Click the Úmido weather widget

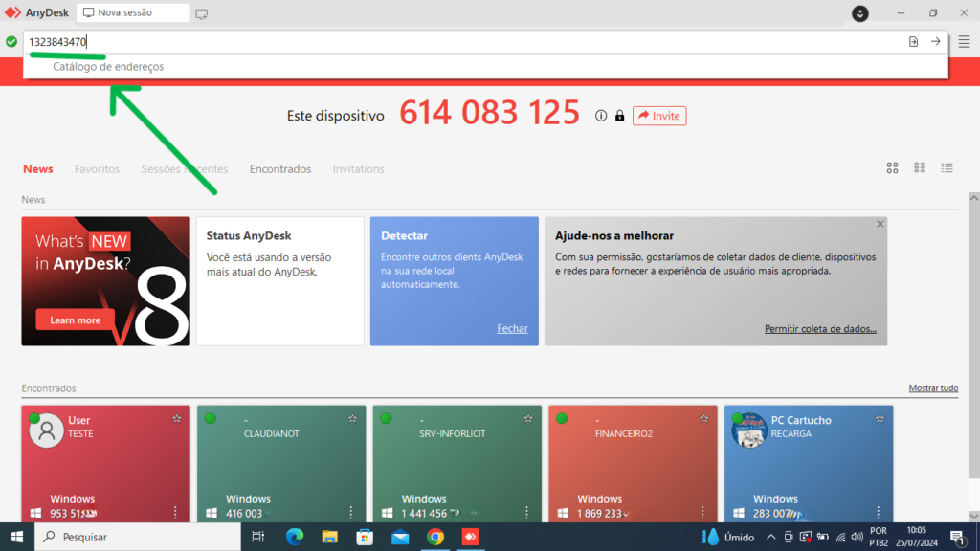pyautogui.click(x=727, y=538)
